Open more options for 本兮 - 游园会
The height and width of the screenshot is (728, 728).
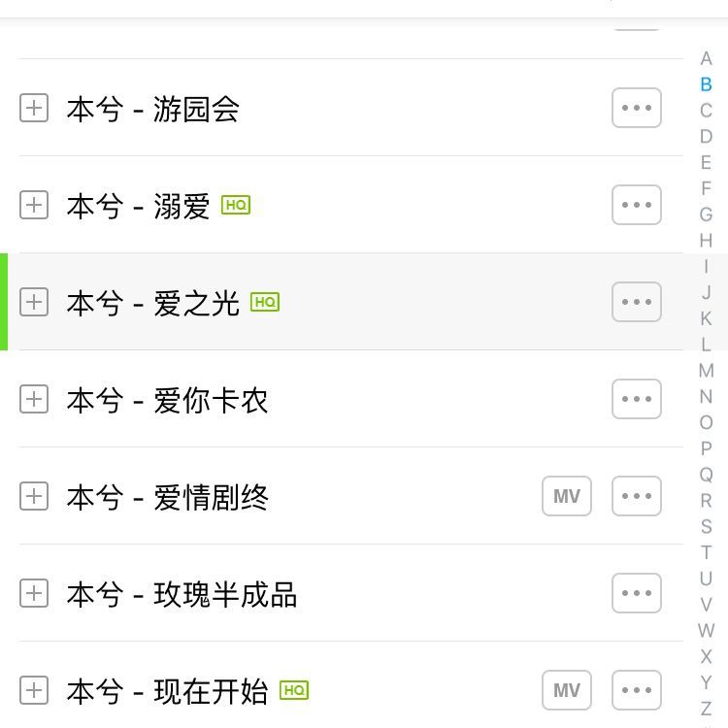(637, 108)
